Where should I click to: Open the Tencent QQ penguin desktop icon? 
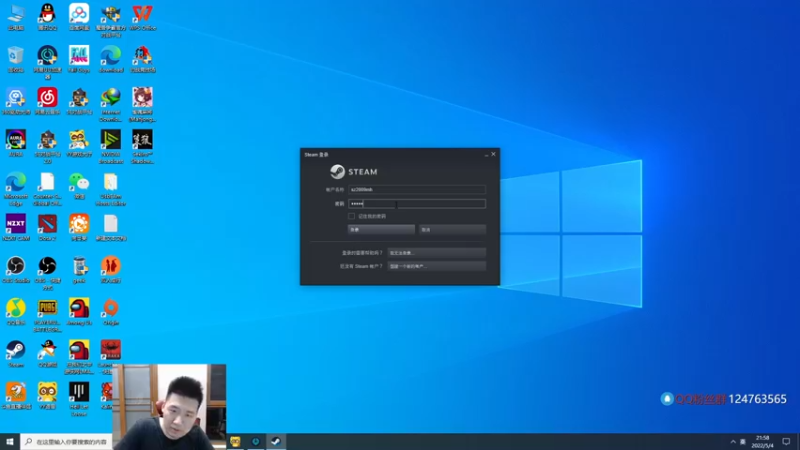click(47, 17)
